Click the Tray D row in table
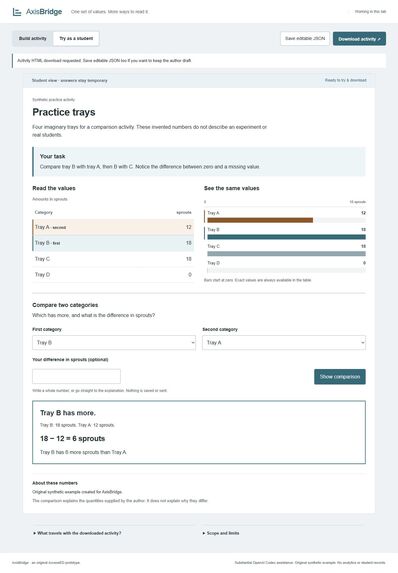 113,274
